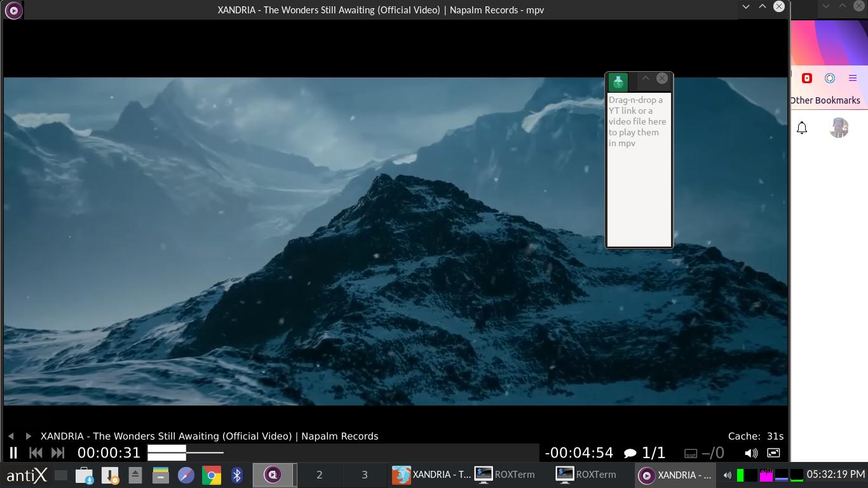This screenshot has height=488, width=868.
Task: Switch to workspace 1 pager
Action: pos(275,475)
